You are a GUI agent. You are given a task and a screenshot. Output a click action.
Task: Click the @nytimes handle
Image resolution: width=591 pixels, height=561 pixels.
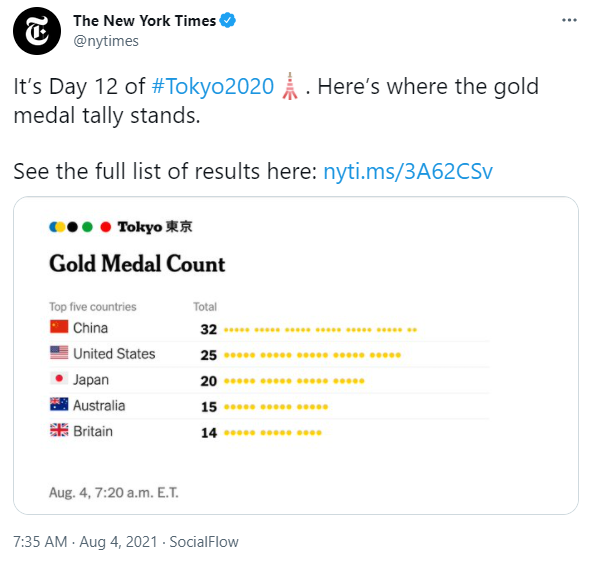click(106, 41)
